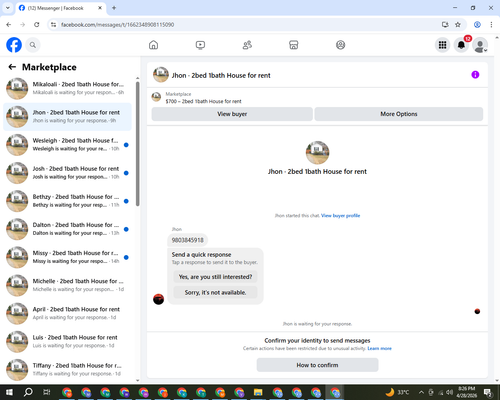500x400 pixels.
Task: Open the purple conversation information icon
Action: (475, 75)
